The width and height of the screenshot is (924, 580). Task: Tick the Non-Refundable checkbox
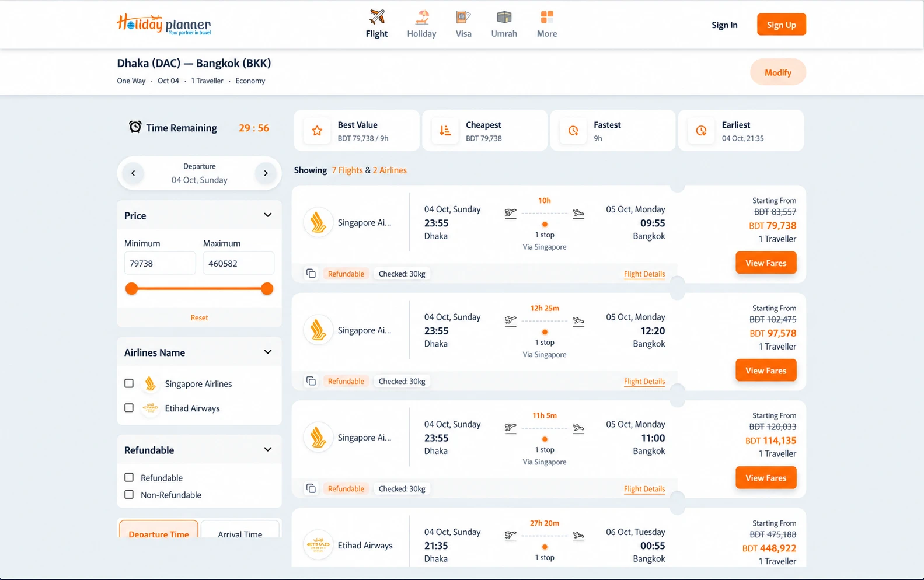point(129,494)
